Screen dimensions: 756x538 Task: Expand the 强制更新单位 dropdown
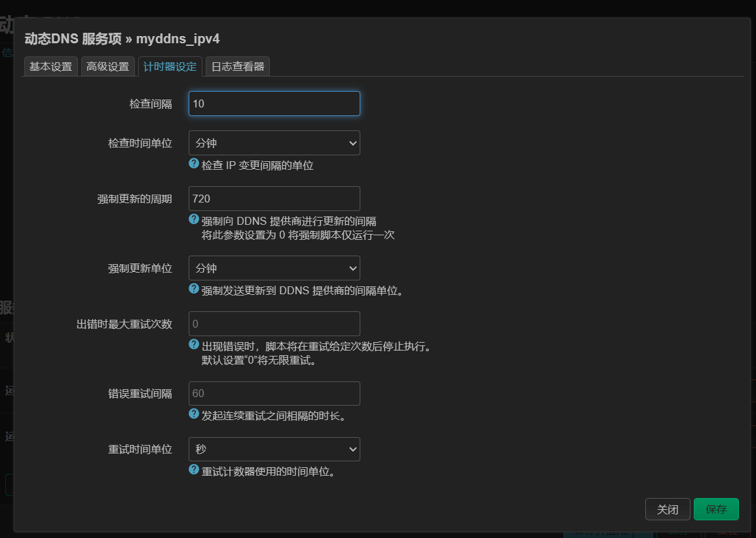274,268
